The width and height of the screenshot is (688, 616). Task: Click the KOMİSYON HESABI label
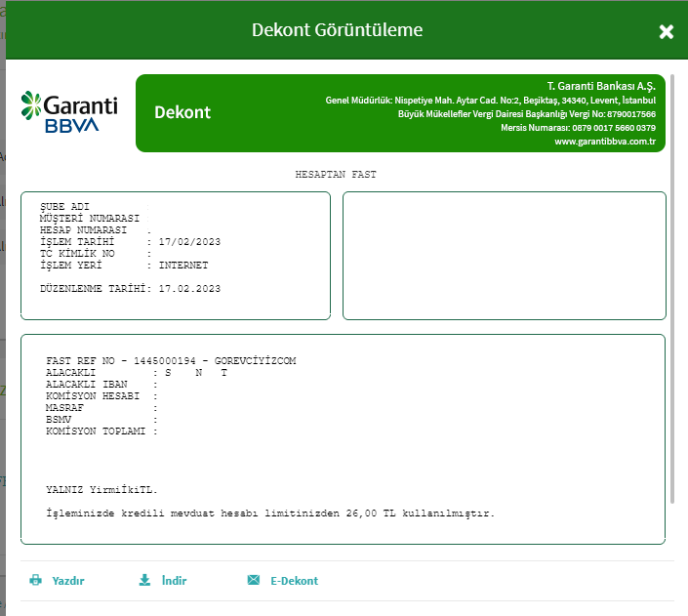tap(93, 396)
